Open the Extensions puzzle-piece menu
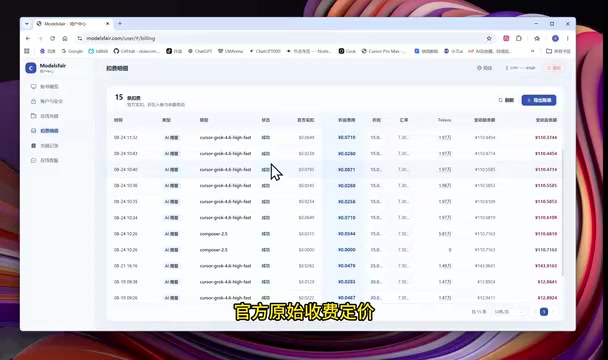 coord(519,38)
